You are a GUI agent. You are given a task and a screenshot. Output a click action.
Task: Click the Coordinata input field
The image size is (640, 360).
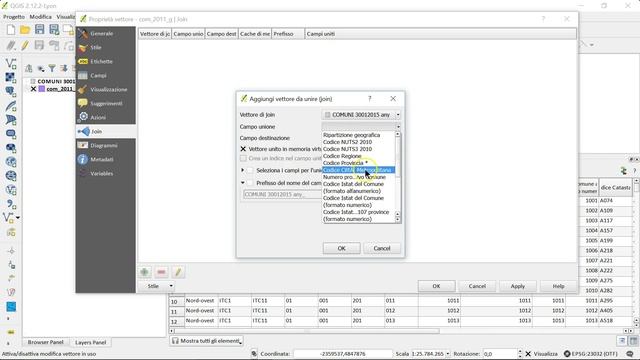coord(343,354)
